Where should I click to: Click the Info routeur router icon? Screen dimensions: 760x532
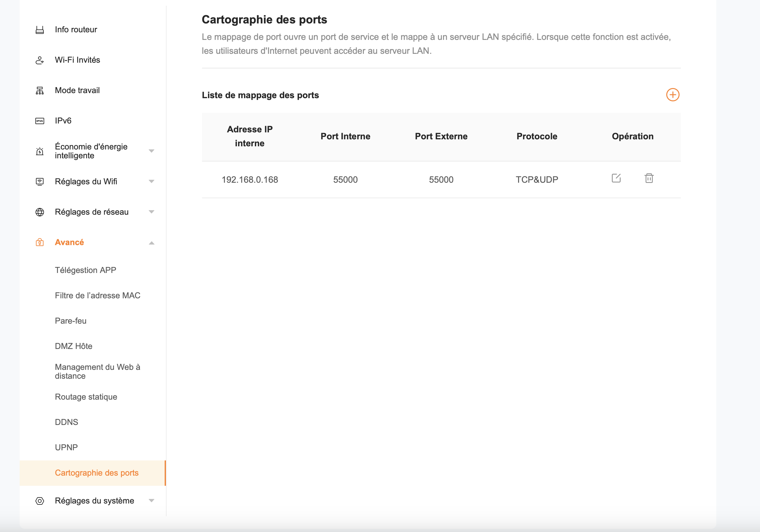point(40,30)
